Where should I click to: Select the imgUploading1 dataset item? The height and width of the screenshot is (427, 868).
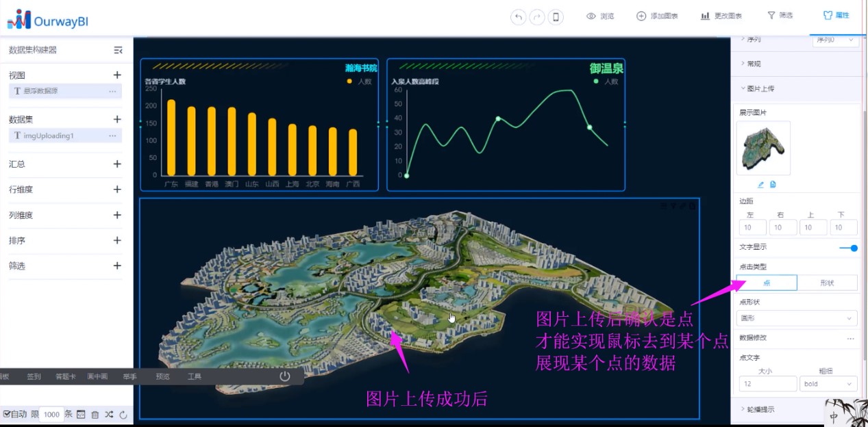click(x=65, y=135)
